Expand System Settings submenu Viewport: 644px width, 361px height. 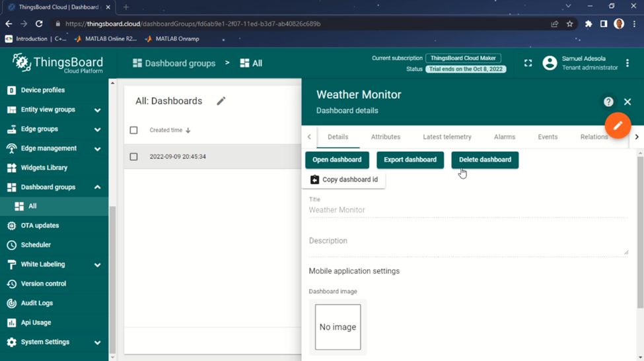tap(97, 342)
